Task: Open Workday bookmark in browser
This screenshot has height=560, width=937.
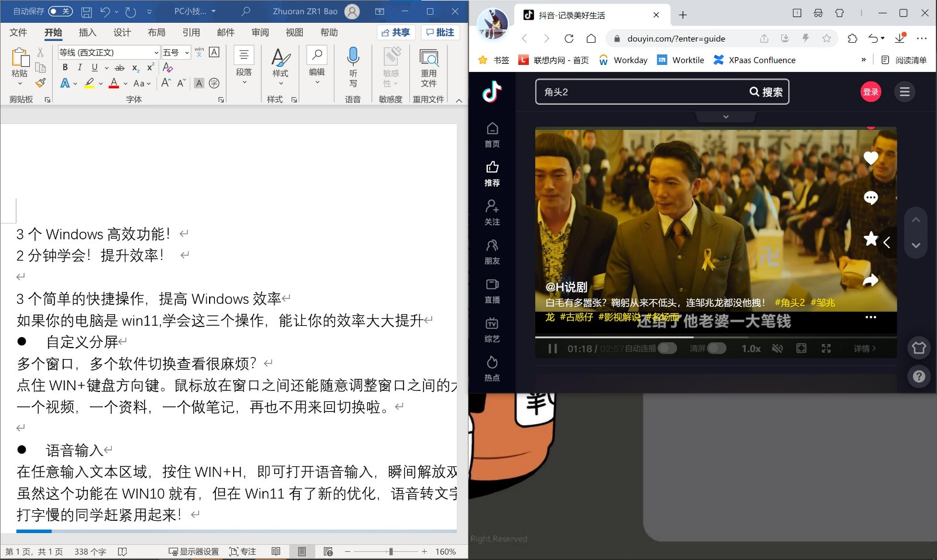Action: click(623, 60)
